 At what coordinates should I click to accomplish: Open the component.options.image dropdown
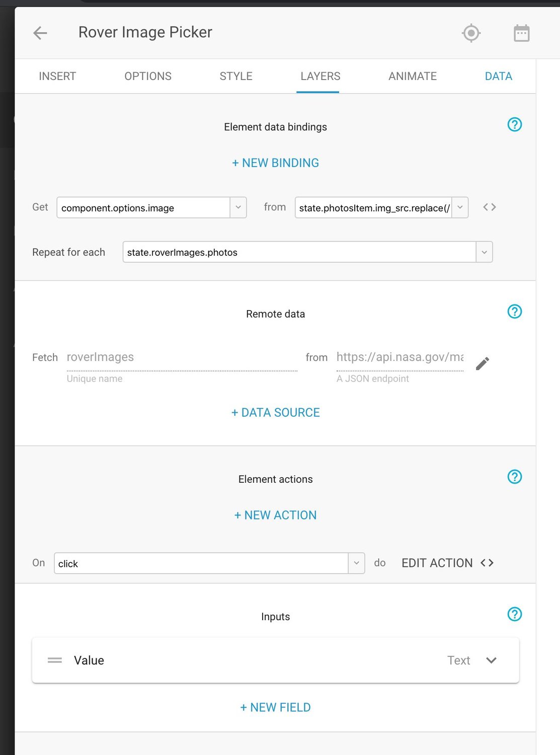[238, 207]
